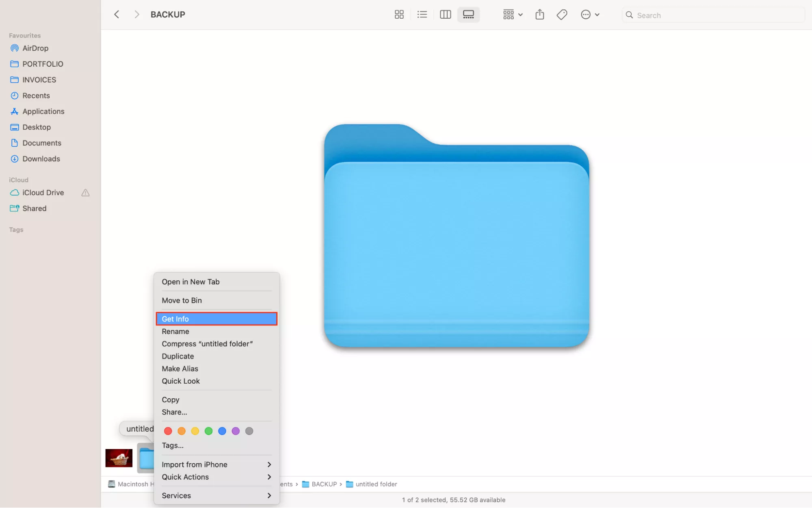Click the Tags icon in toolbar
Image resolution: width=812 pixels, height=508 pixels.
tap(561, 14)
